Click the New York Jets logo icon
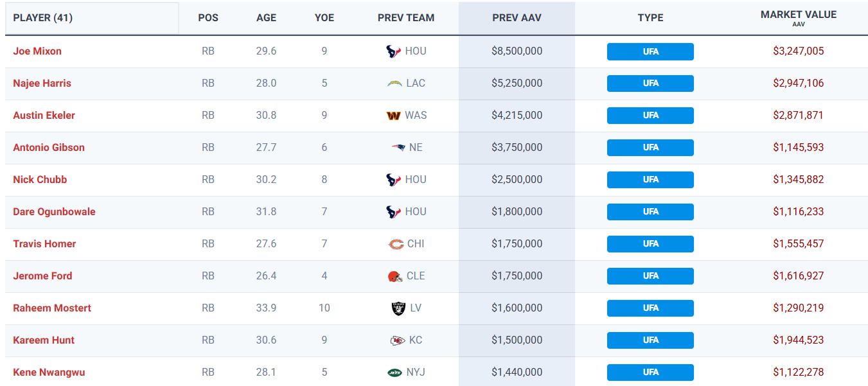The width and height of the screenshot is (868, 386). point(394,373)
